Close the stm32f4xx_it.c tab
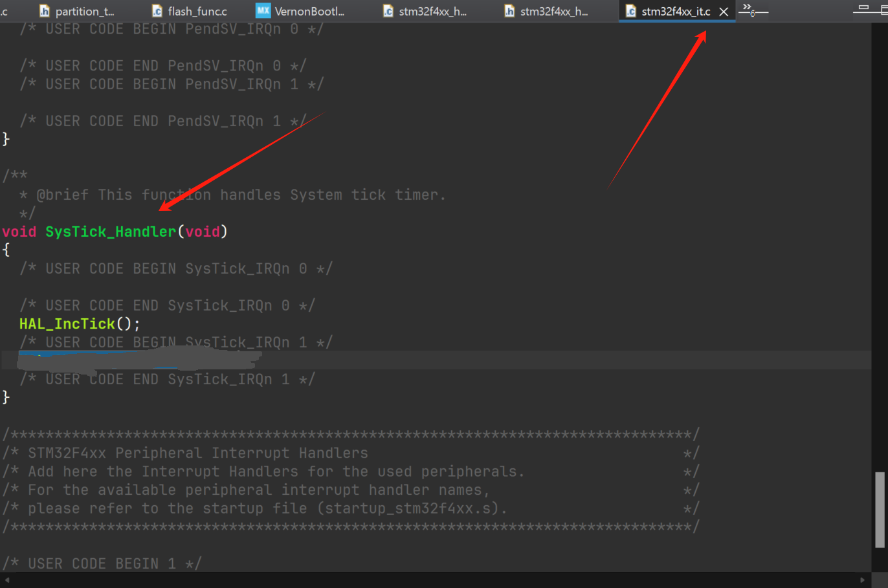 [x=724, y=12]
